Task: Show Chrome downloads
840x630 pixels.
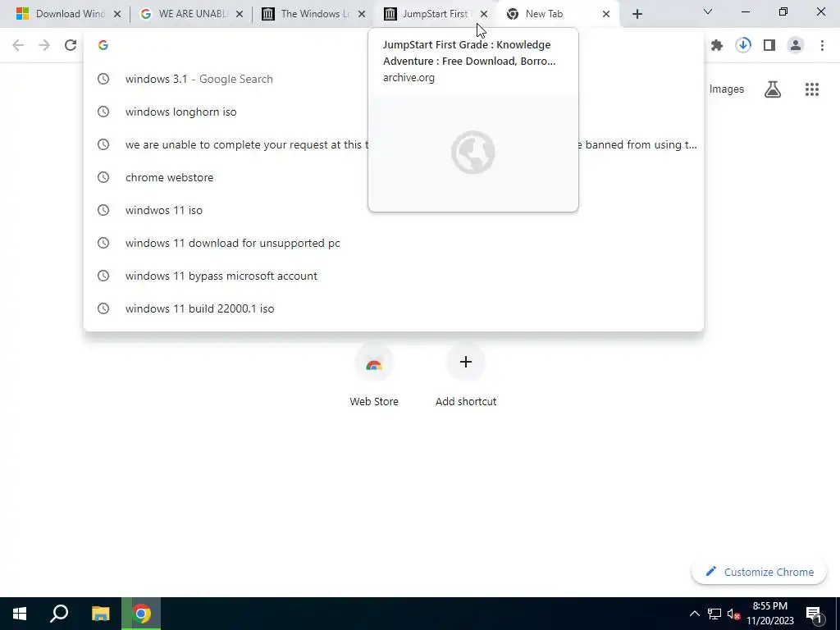Action: coord(743,45)
